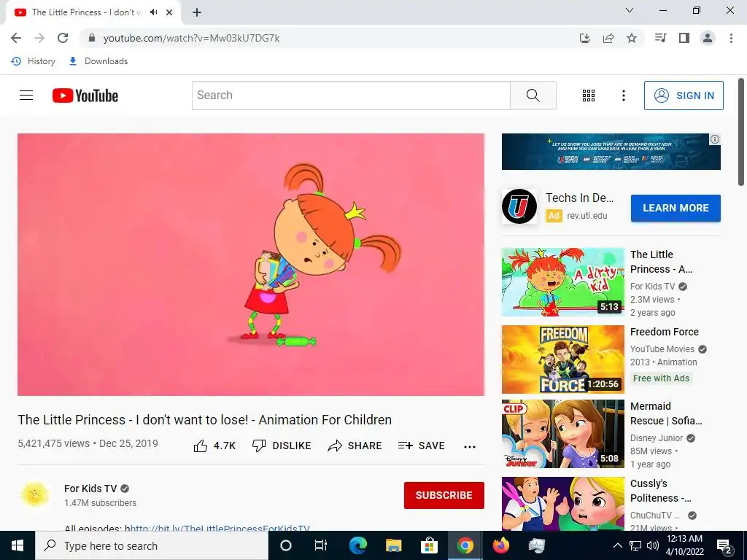Click the top banner advertisement
Image resolution: width=747 pixels, height=560 pixels.
(611, 152)
